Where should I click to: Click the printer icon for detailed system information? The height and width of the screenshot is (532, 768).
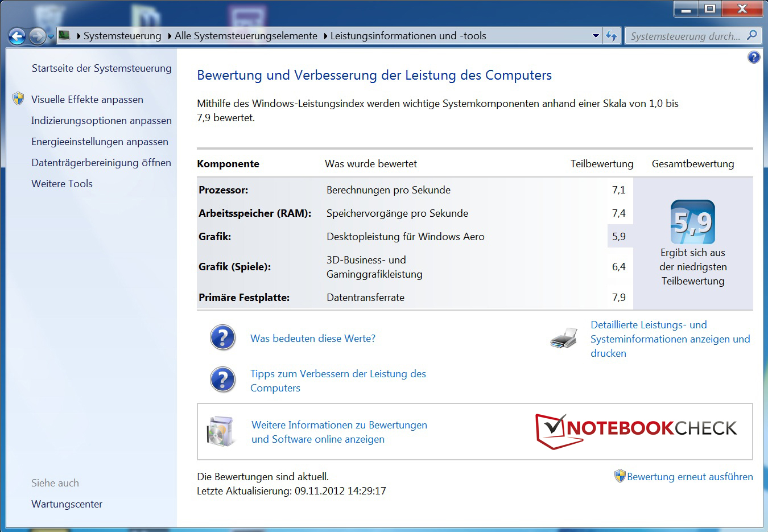point(564,339)
